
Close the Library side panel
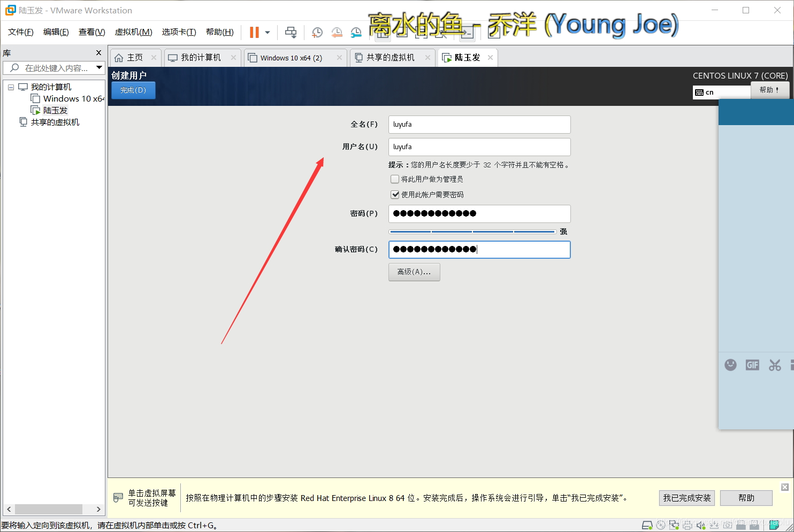coord(98,52)
